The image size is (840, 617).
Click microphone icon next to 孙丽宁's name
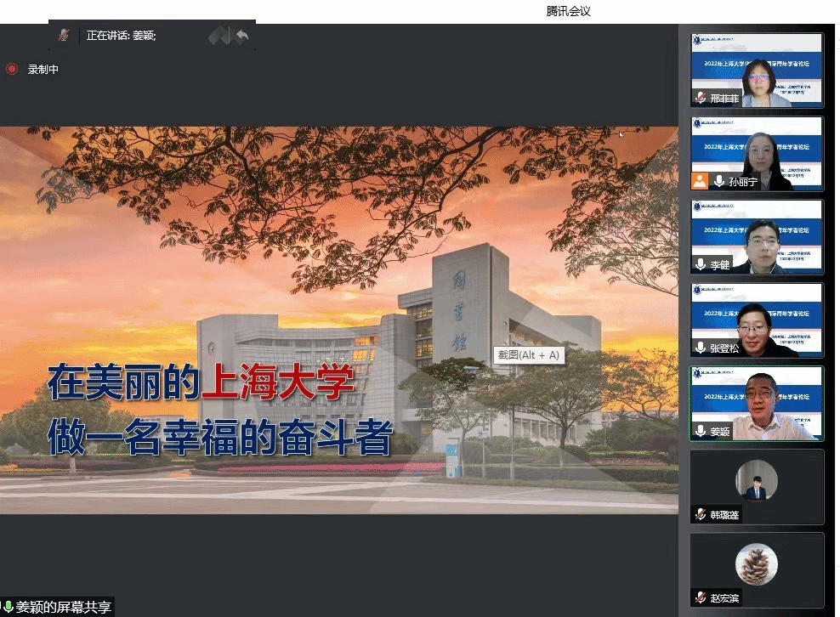tap(718, 181)
